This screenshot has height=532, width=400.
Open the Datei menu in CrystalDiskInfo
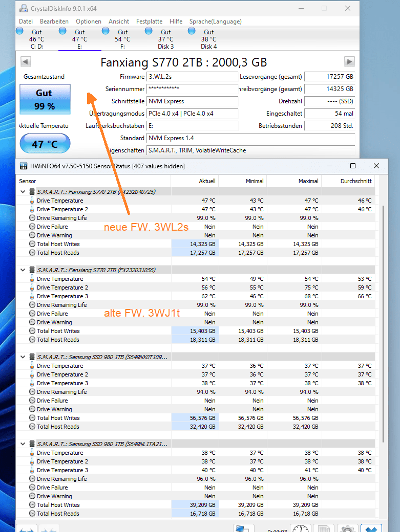(26, 21)
